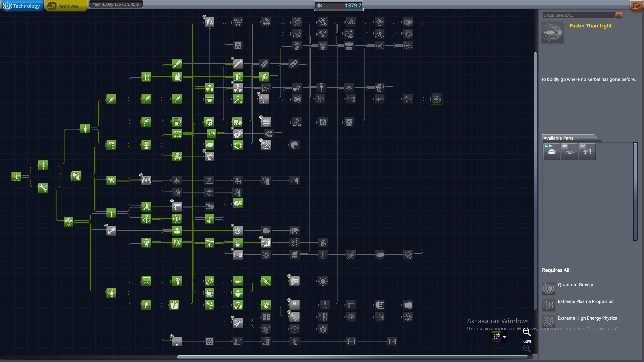This screenshot has width=644, height=362.
Task: Select the green fuel pump node
Action: coord(177,122)
